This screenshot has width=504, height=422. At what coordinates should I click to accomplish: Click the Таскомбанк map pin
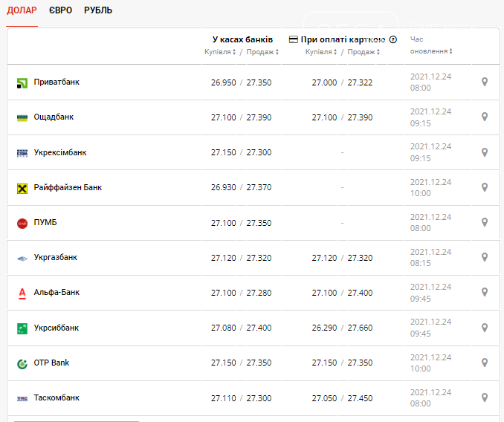(x=485, y=397)
